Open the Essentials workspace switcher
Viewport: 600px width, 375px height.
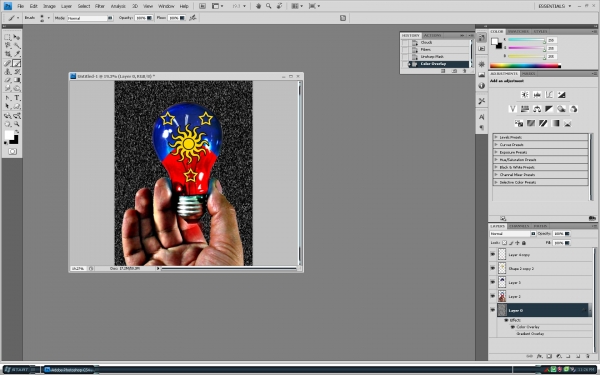(554, 6)
